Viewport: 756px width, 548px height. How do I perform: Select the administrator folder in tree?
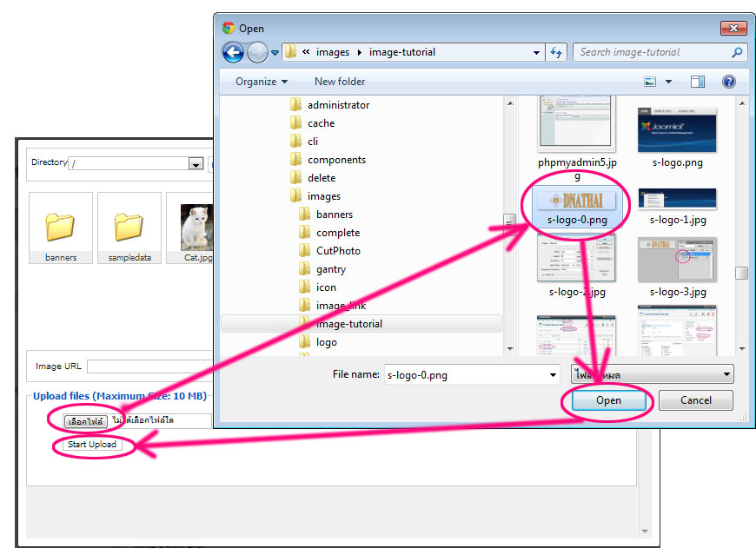click(338, 105)
